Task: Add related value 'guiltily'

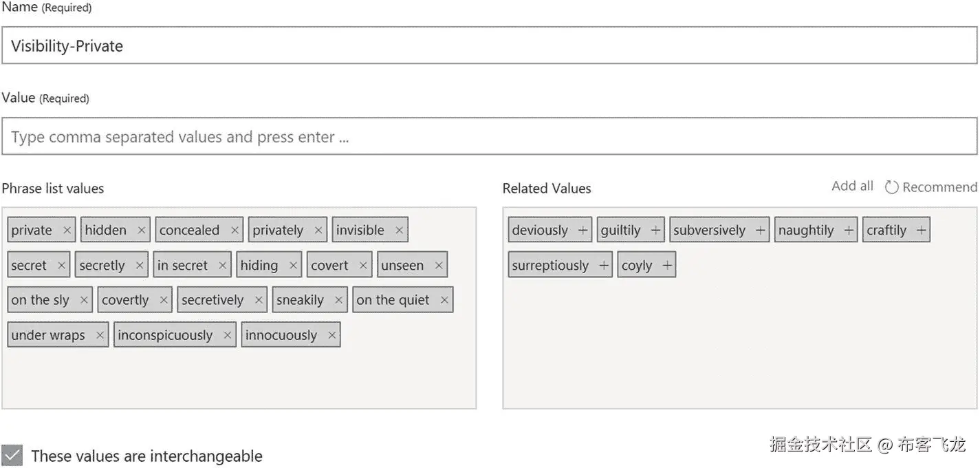Action: [x=655, y=231]
